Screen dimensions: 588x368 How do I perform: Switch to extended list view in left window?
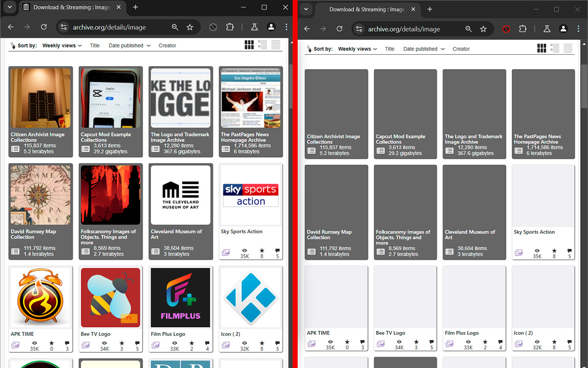(x=262, y=45)
